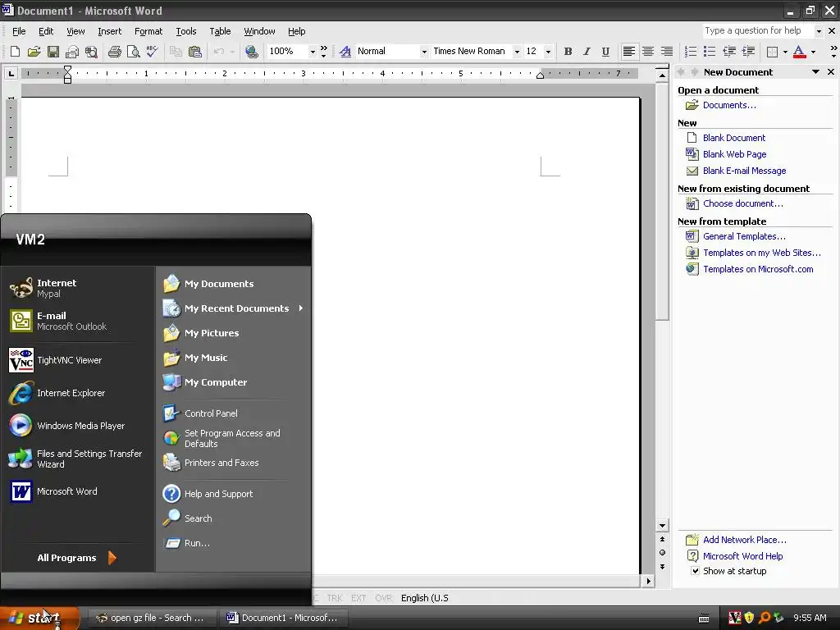840x630 pixels.
Task: Apply the red font color swatch
Action: 799,52
